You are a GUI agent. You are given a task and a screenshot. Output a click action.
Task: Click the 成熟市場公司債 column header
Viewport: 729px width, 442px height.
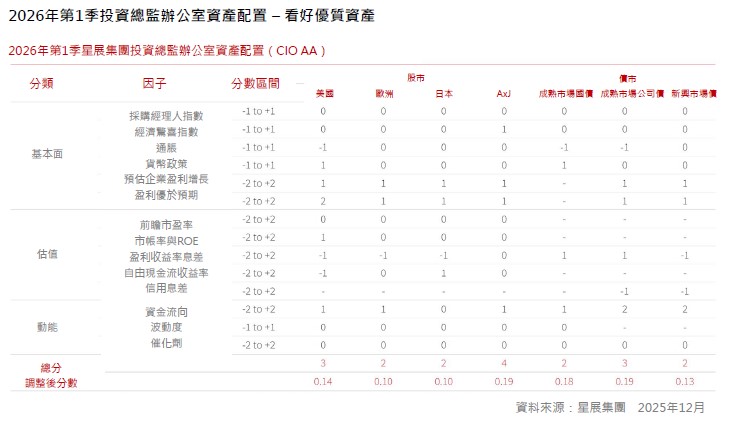(625, 93)
